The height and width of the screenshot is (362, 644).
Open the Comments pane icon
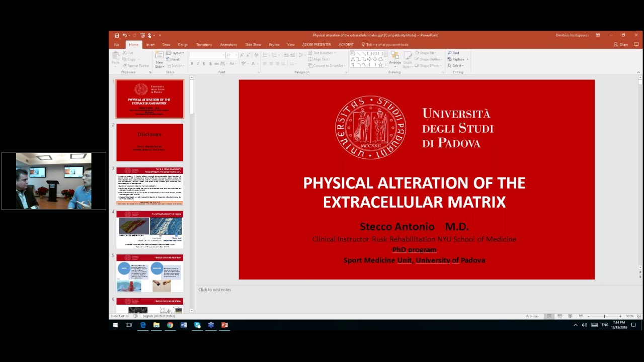pos(636,45)
